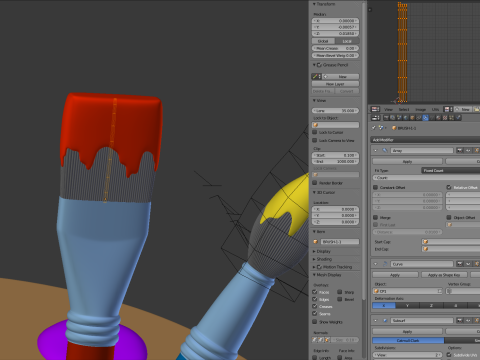Viewport: 480px width, 360px height.
Task: Select Y deformation axis button
Action: (407, 305)
